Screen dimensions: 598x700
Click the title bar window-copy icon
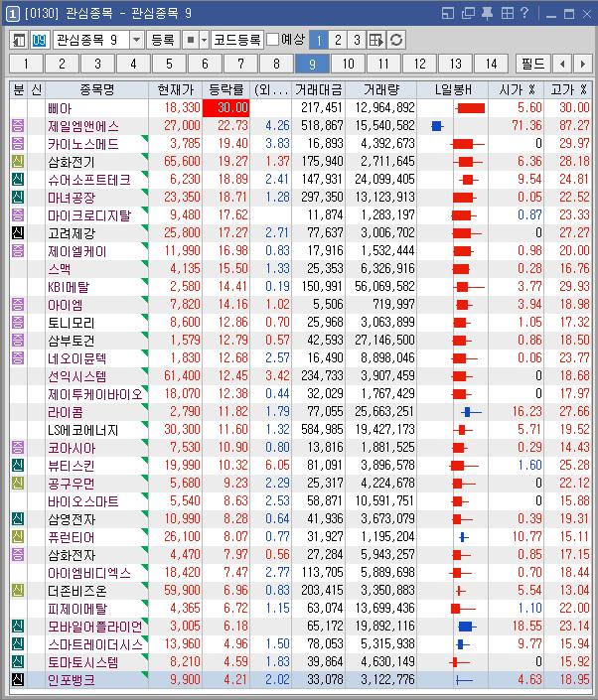pos(468,13)
